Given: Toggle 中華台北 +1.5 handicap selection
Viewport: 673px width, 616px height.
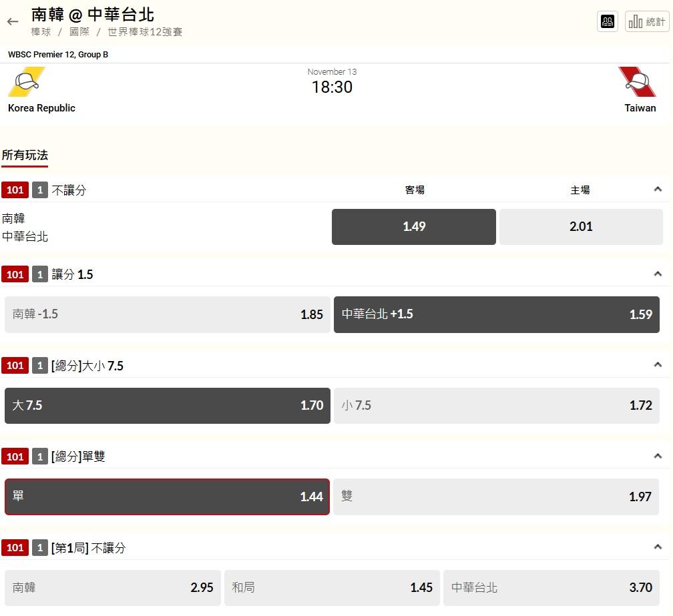Looking at the screenshot, I should click(496, 314).
